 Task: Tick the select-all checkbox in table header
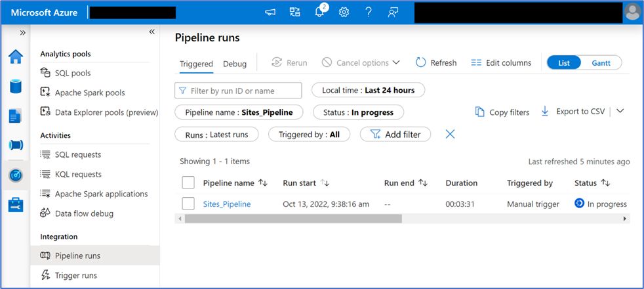[188, 183]
